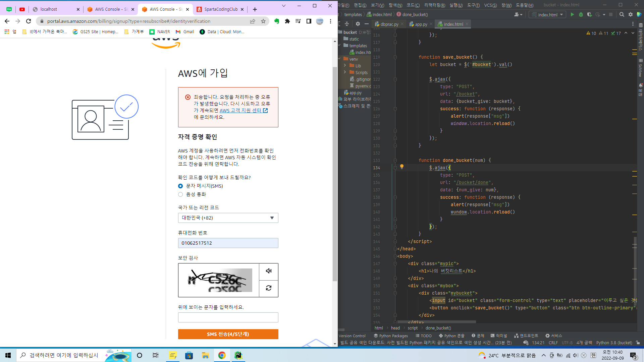Start debugging with the bug icon in PyCharm

[581, 14]
